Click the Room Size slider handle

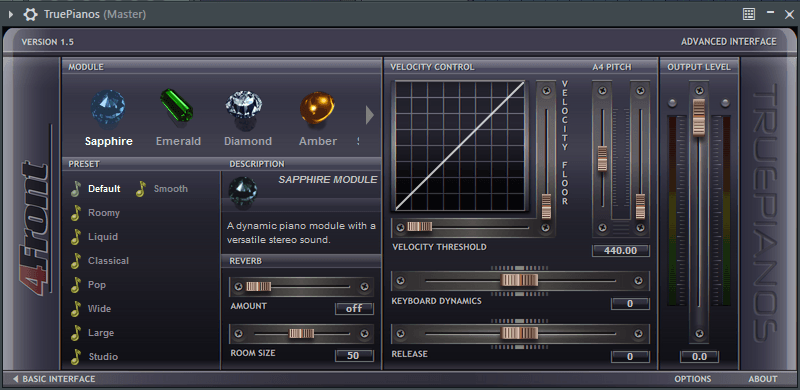click(302, 334)
